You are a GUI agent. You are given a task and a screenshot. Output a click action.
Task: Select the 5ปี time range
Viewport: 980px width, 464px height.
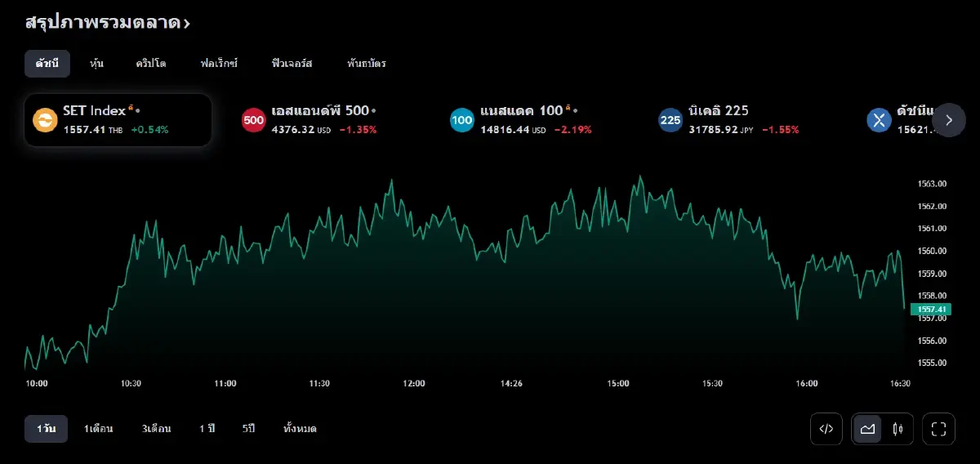click(249, 429)
